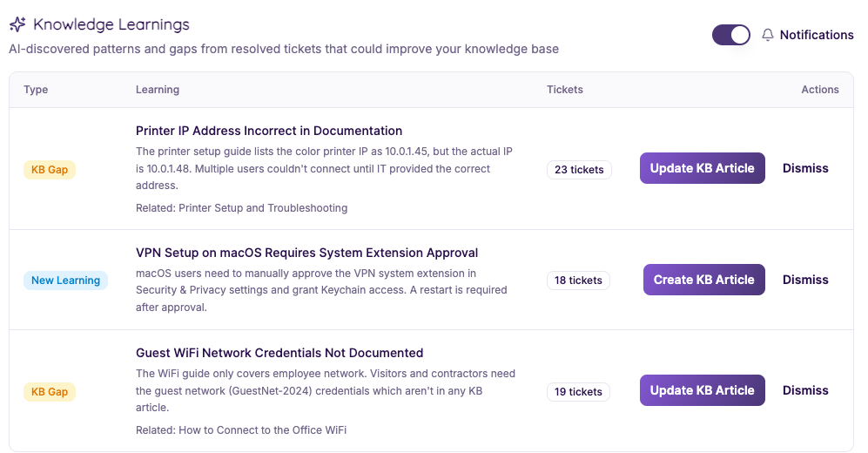The height and width of the screenshot is (453, 868).
Task: Click the printer IP description paragraph
Action: pos(325,168)
